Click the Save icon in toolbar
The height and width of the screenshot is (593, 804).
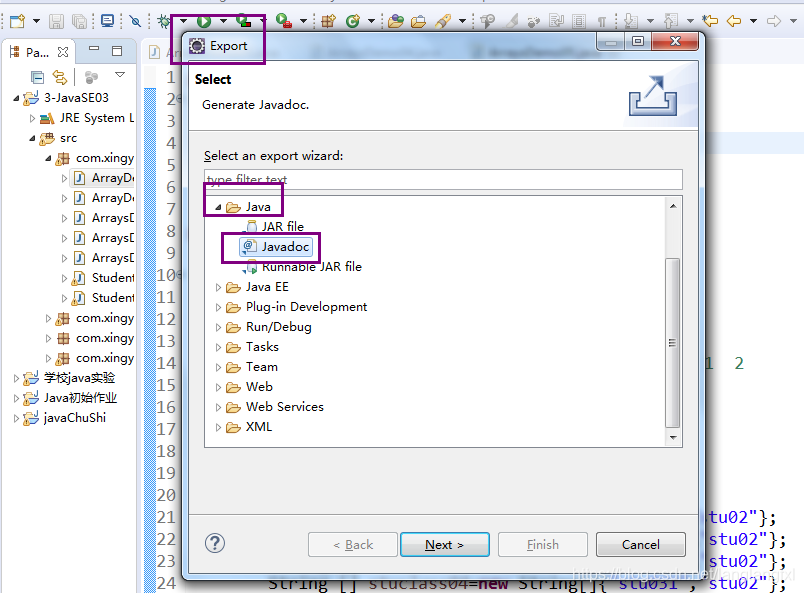[56, 21]
